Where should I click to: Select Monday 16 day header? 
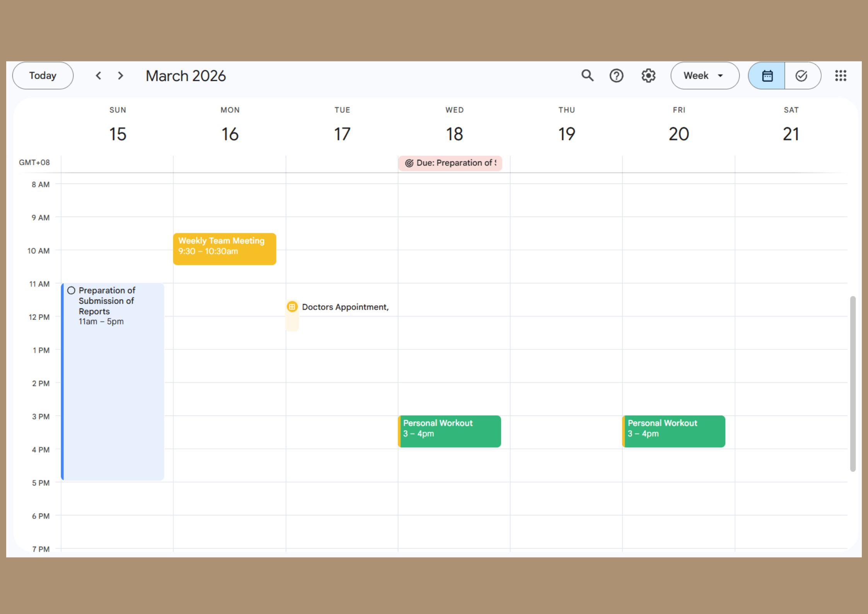pos(230,134)
